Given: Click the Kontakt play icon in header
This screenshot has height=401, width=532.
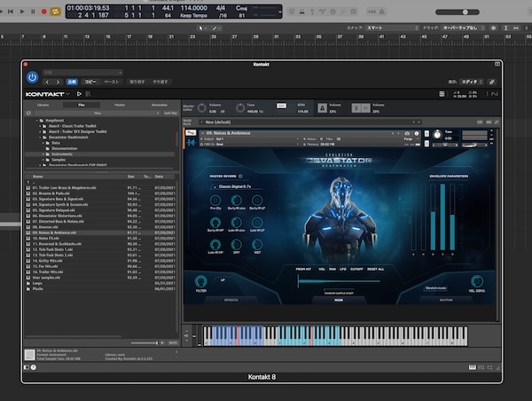Looking at the screenshot, I should 78,93.
